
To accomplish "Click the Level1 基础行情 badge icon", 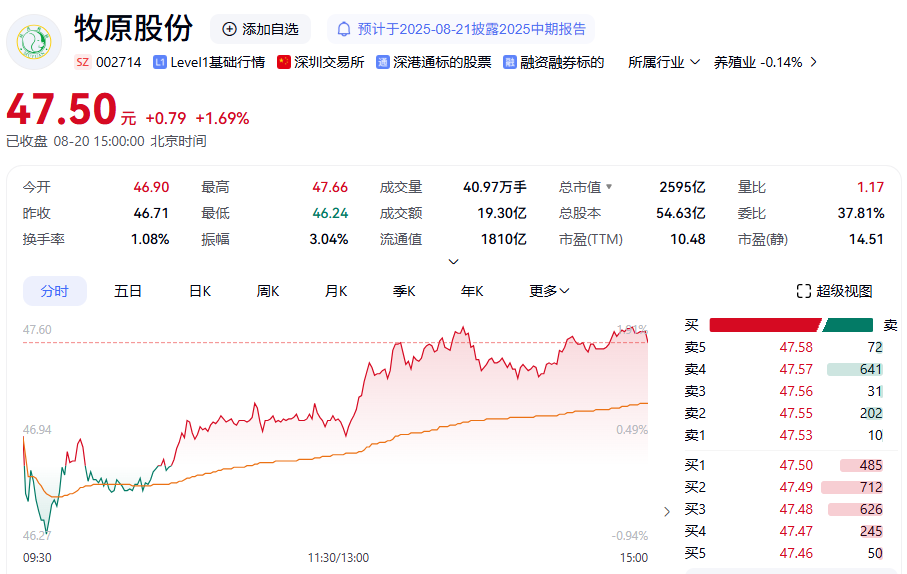I will coord(160,62).
